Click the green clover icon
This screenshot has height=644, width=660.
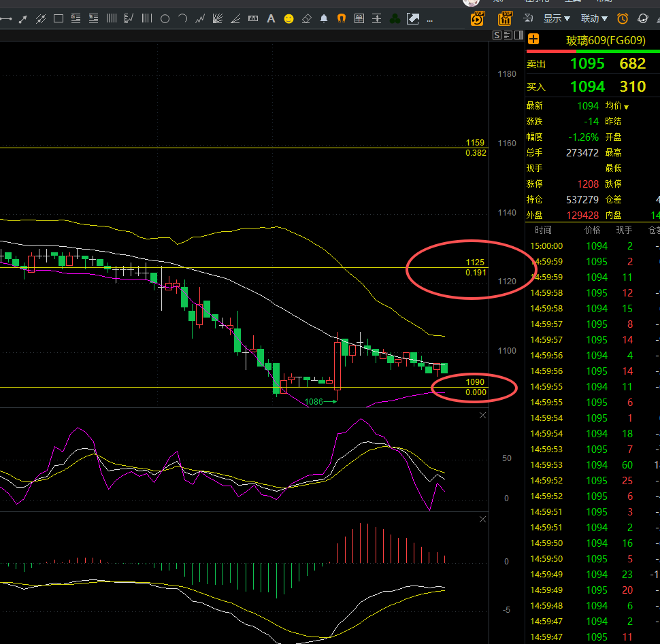[395, 19]
